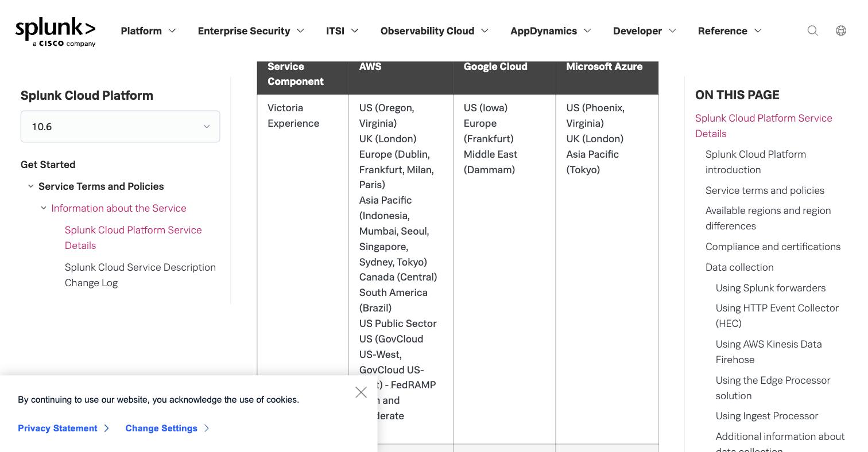
Task: Jump to Using HTTP Event Collector (HEC)
Action: (x=777, y=315)
